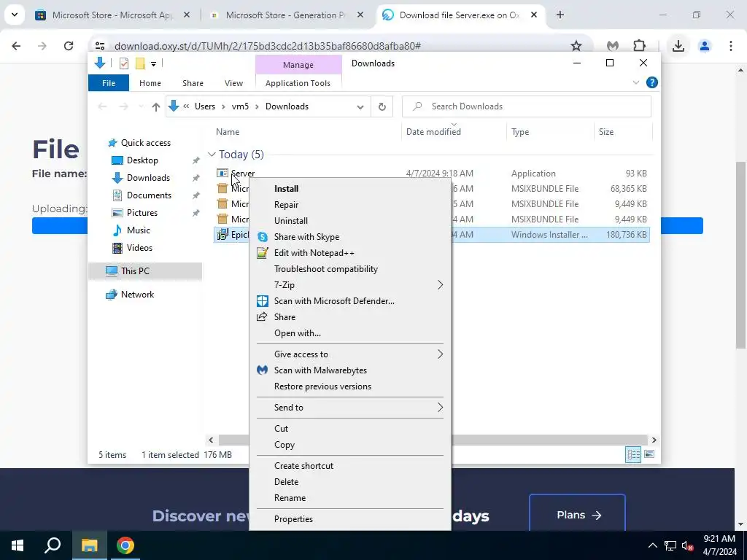
Task: Choose Troubleshoot compatibility
Action: tap(326, 269)
